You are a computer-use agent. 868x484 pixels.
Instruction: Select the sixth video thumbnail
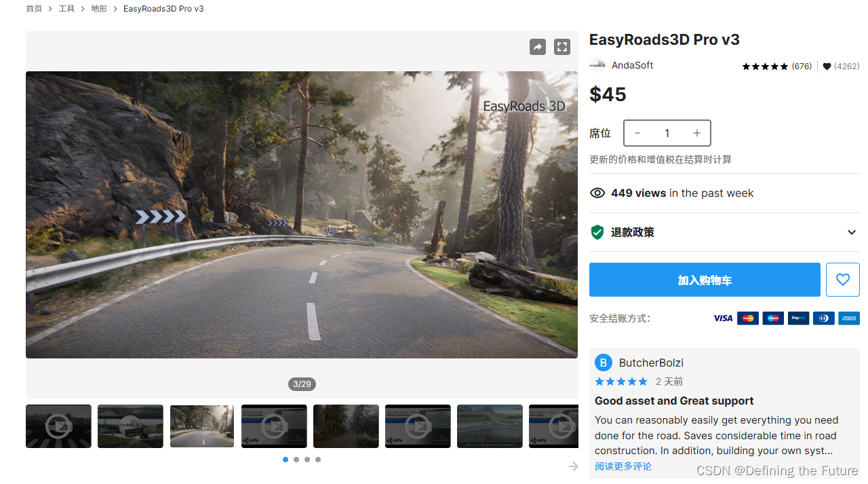pos(418,426)
